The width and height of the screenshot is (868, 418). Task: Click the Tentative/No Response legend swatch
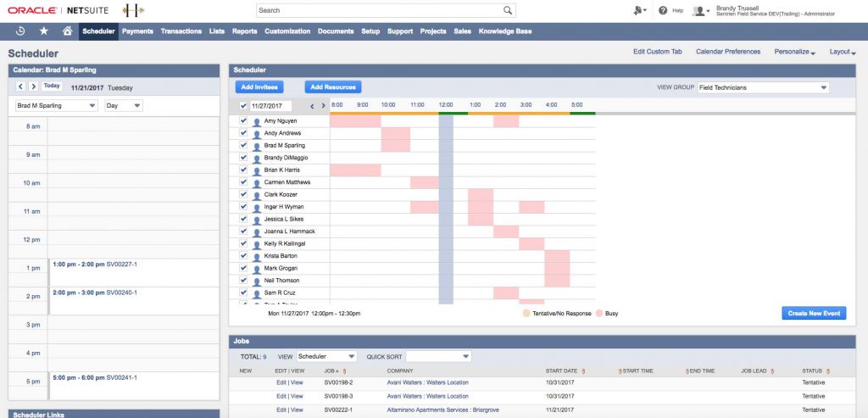coord(526,314)
